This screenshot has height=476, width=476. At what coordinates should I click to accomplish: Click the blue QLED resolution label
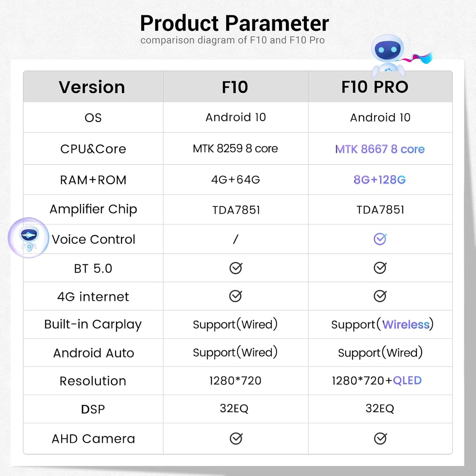click(407, 380)
